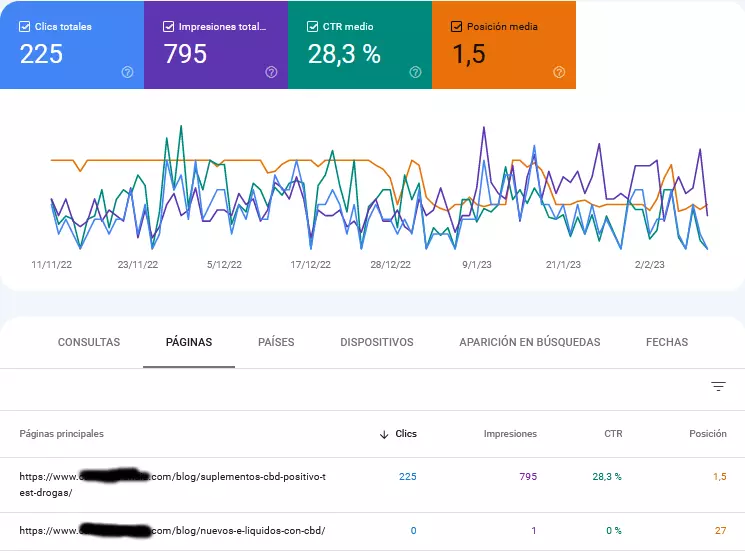Click the 0 clicks cell in second row
745x553 pixels.
pos(413,531)
